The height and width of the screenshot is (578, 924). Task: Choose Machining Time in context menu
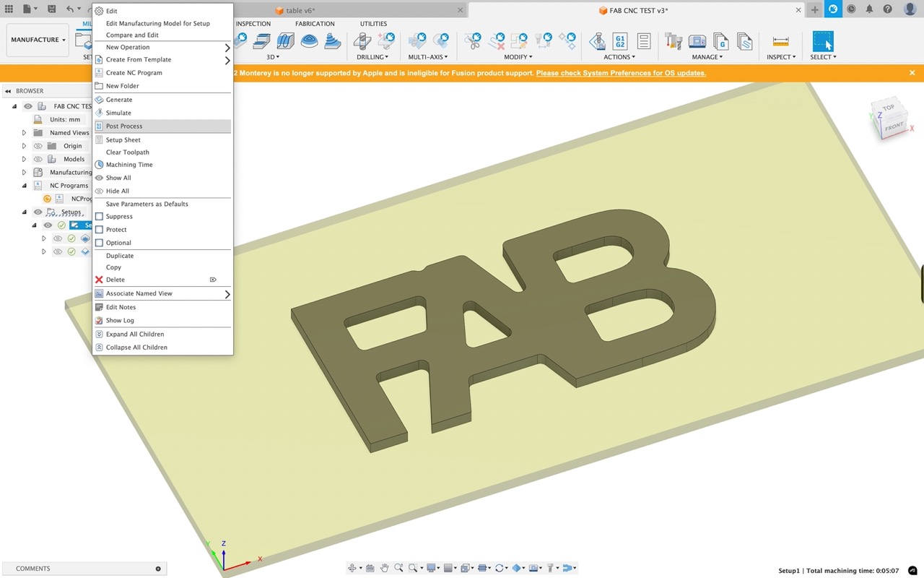click(x=162, y=165)
